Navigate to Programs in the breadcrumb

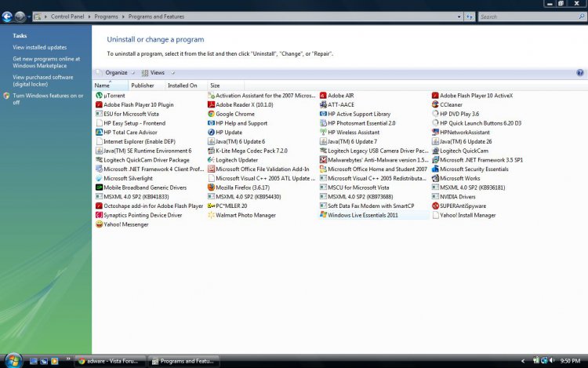point(106,16)
